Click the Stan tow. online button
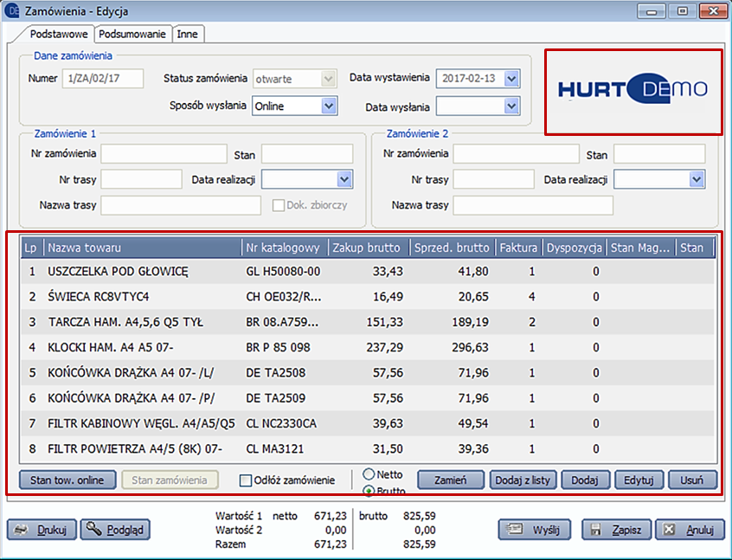 tap(67, 480)
